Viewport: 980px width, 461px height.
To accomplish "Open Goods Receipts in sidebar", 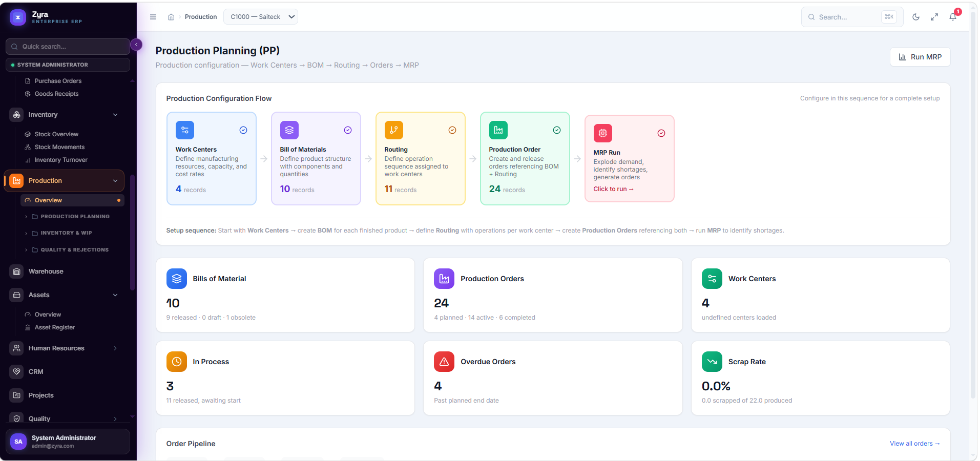I will click(56, 94).
